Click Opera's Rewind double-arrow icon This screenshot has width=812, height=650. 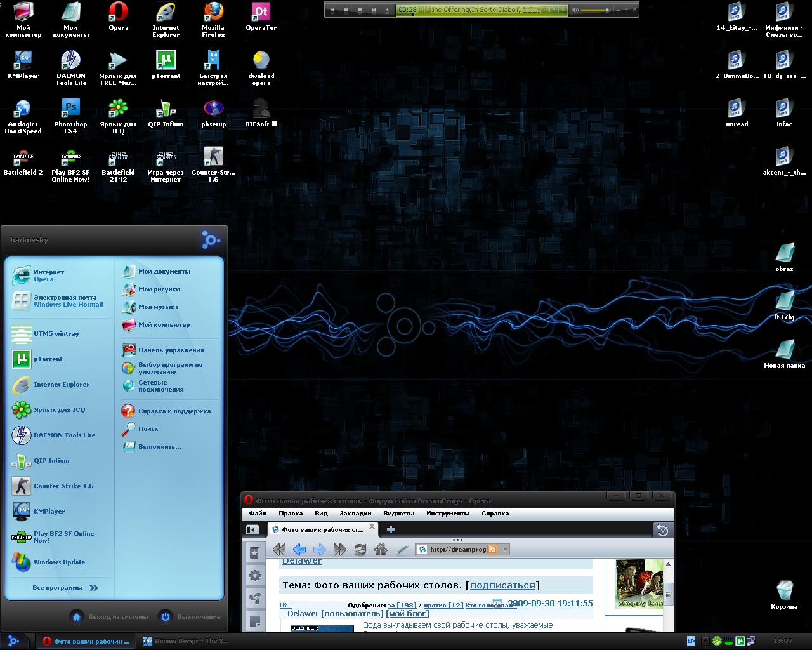279,550
